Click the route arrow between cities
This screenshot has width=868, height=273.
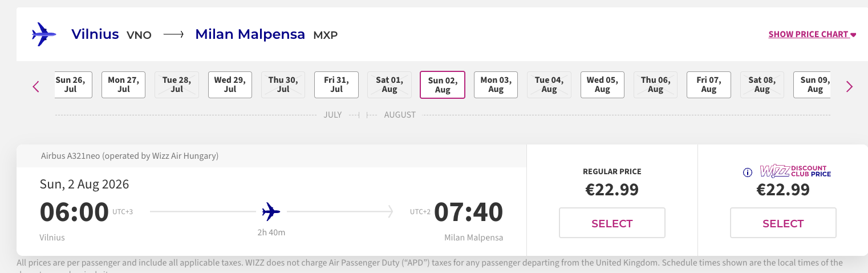coord(173,35)
